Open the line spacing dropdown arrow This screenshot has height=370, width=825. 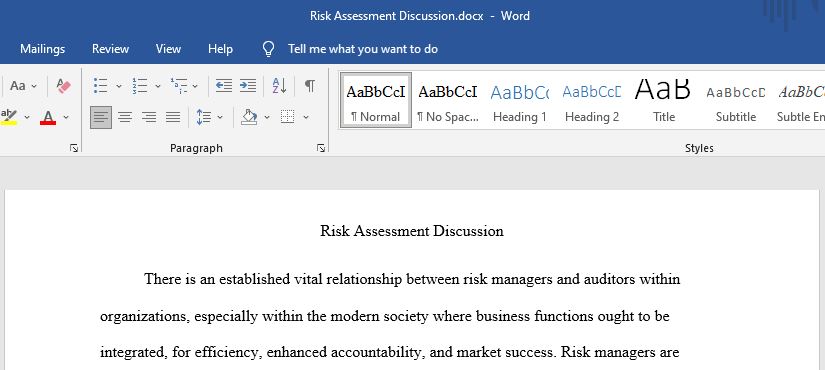pyautogui.click(x=220, y=117)
